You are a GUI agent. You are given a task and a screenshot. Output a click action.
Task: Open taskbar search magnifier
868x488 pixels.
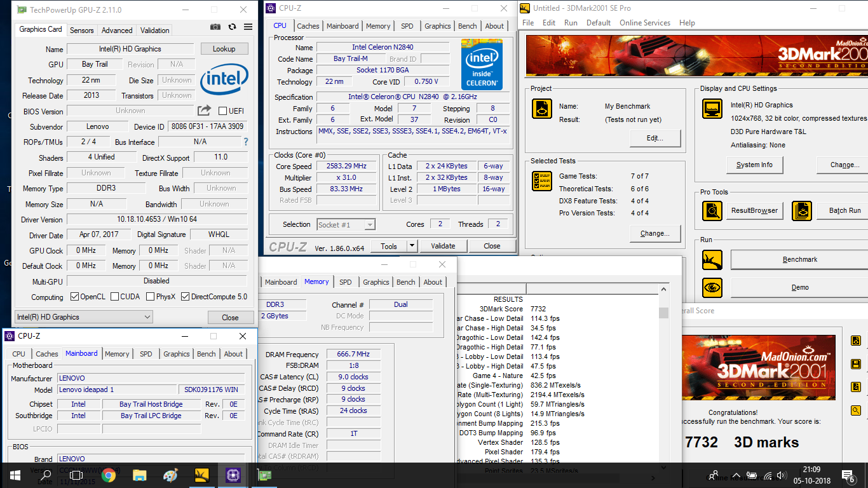(x=46, y=475)
